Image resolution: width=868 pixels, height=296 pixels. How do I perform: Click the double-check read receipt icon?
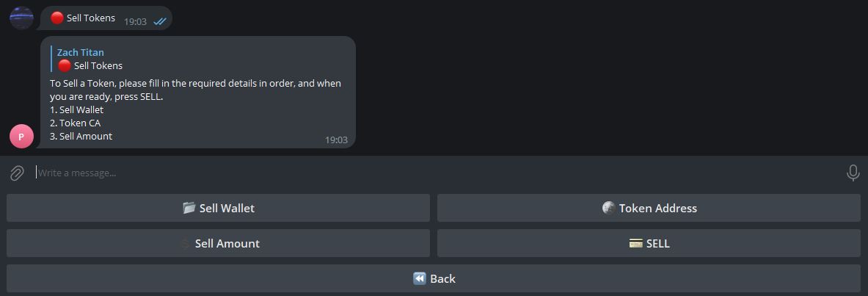(160, 21)
